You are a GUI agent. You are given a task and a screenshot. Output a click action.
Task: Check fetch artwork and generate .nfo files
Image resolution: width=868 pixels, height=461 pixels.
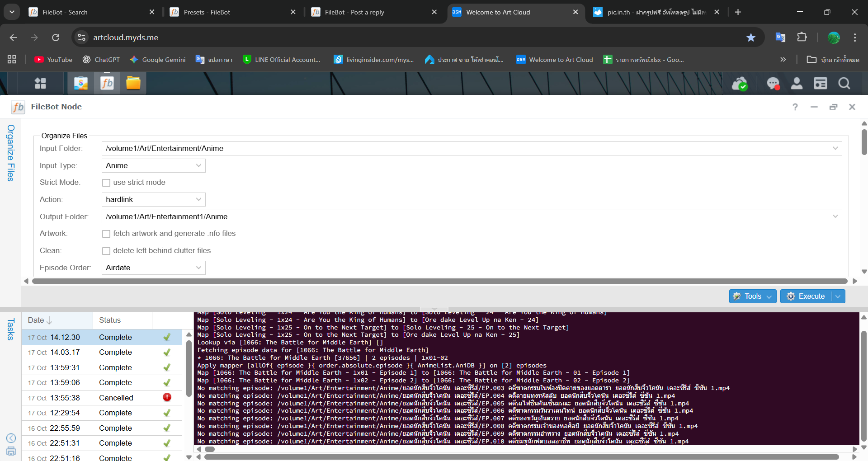pyautogui.click(x=106, y=234)
